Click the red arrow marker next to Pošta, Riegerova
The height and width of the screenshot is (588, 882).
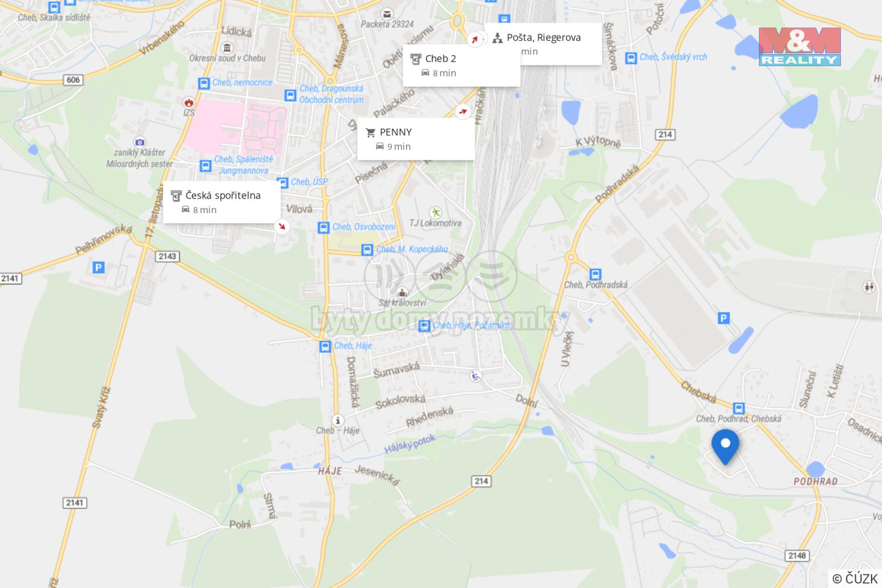click(475, 39)
